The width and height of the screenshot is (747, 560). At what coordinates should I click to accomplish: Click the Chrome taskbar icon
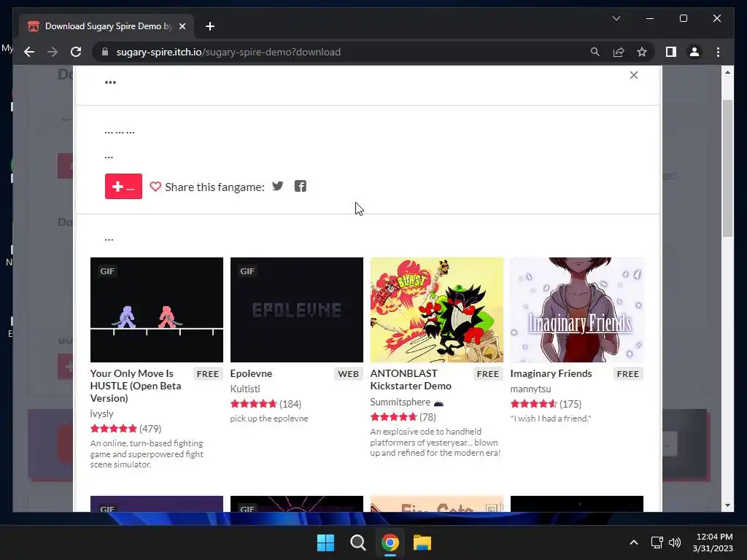pyautogui.click(x=390, y=542)
